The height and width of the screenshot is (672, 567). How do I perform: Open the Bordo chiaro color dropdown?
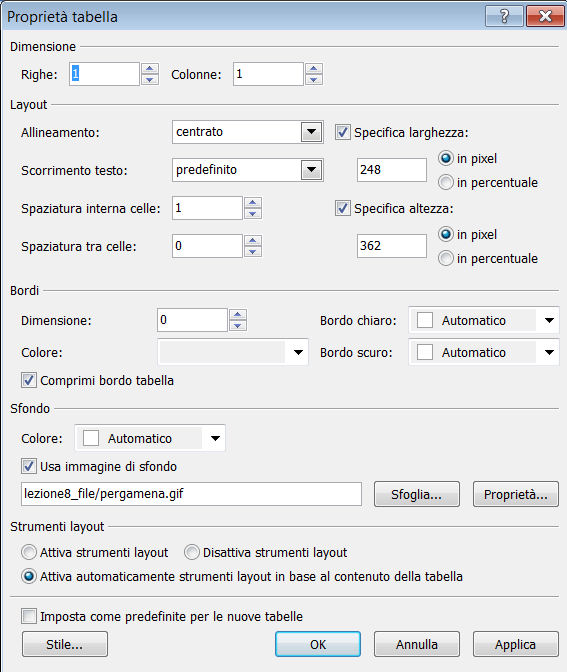click(x=549, y=321)
